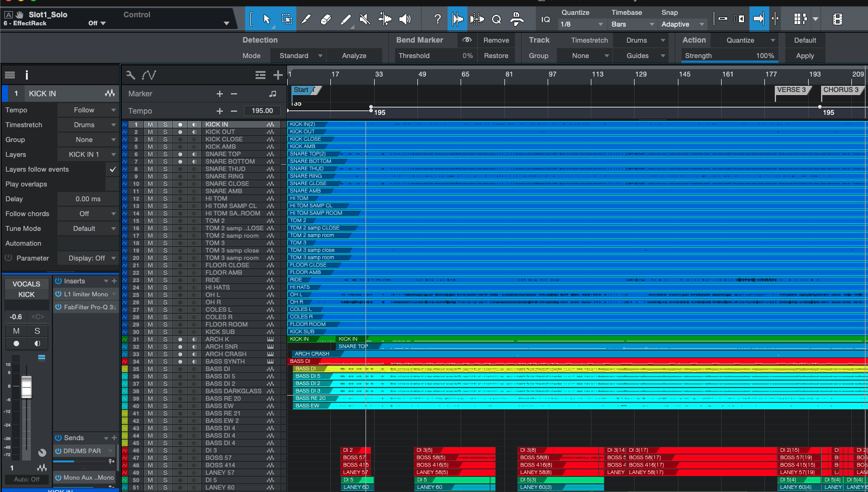Solo the KICK OUT track
The width and height of the screenshot is (868, 492).
165,132
